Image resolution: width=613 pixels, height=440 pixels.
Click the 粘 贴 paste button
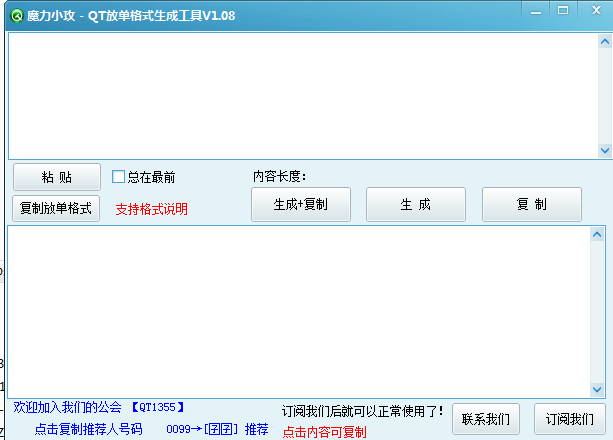point(57,177)
